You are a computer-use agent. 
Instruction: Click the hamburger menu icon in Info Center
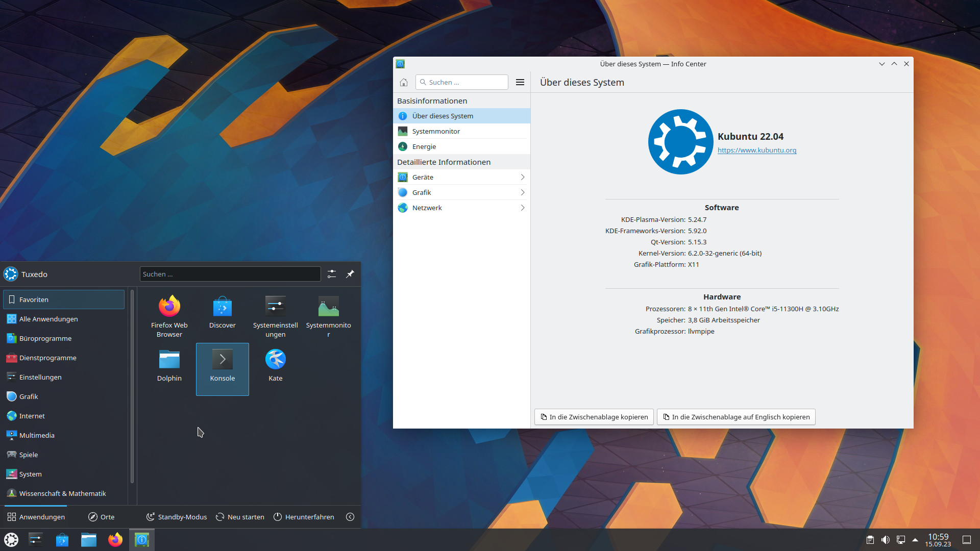pyautogui.click(x=520, y=82)
